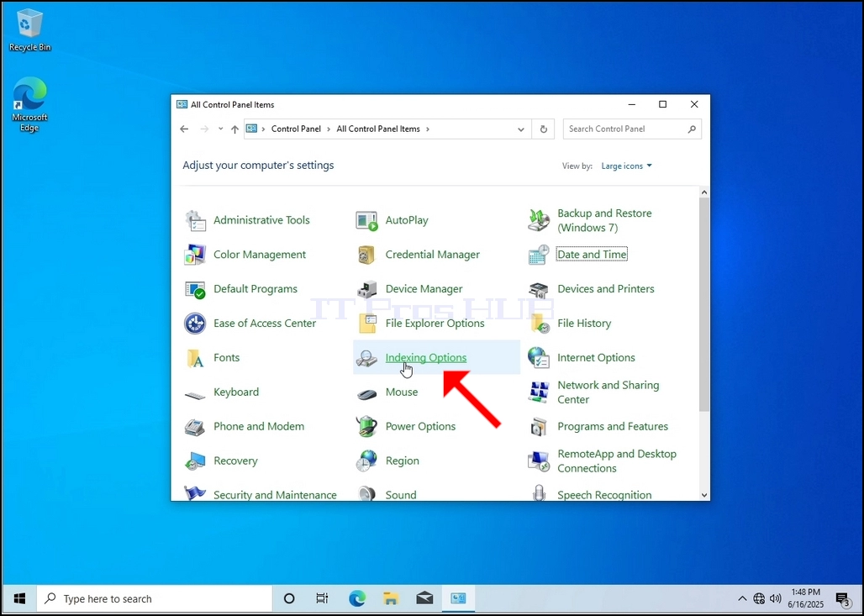Image resolution: width=864 pixels, height=616 pixels.
Task: Select All Control Panel Items breadcrumb
Action: point(378,129)
